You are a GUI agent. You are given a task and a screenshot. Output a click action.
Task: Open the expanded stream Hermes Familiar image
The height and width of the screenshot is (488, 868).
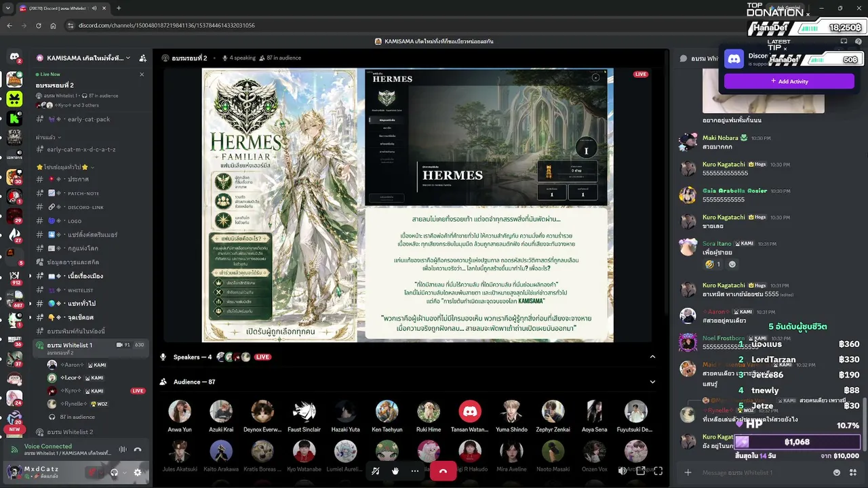point(408,205)
